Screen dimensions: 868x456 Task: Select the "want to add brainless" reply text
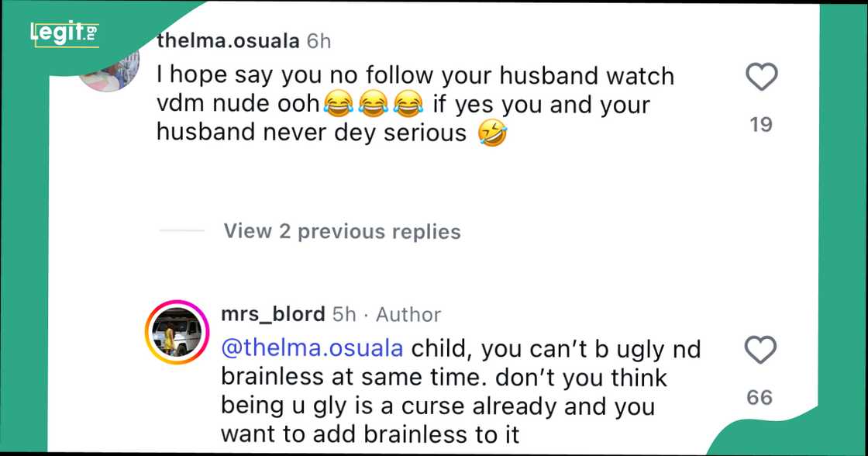point(370,434)
